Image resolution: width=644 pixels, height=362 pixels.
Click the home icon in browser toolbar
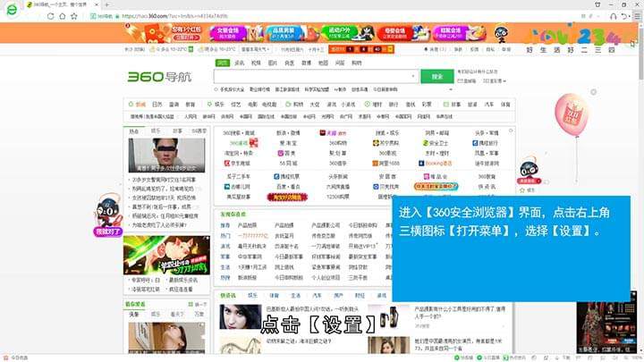[x=63, y=16]
